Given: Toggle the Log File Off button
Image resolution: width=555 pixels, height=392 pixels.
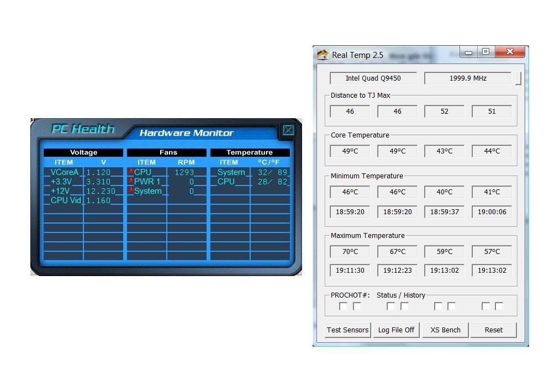Looking at the screenshot, I should 396,330.
